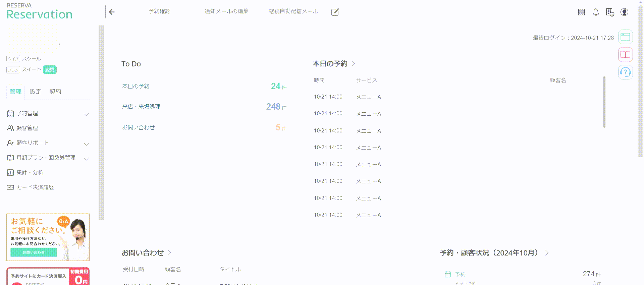Screen dimensions: 644x285
Task: Open the card payment promotion banner
Action: pyautogui.click(x=48, y=276)
